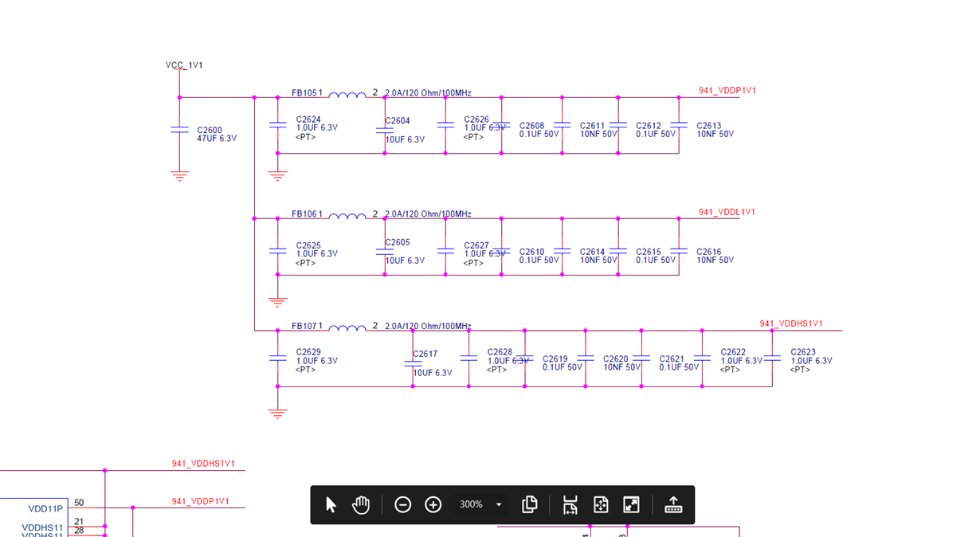Click capacitor label C2621
This screenshot has width=980, height=537.
(x=672, y=359)
